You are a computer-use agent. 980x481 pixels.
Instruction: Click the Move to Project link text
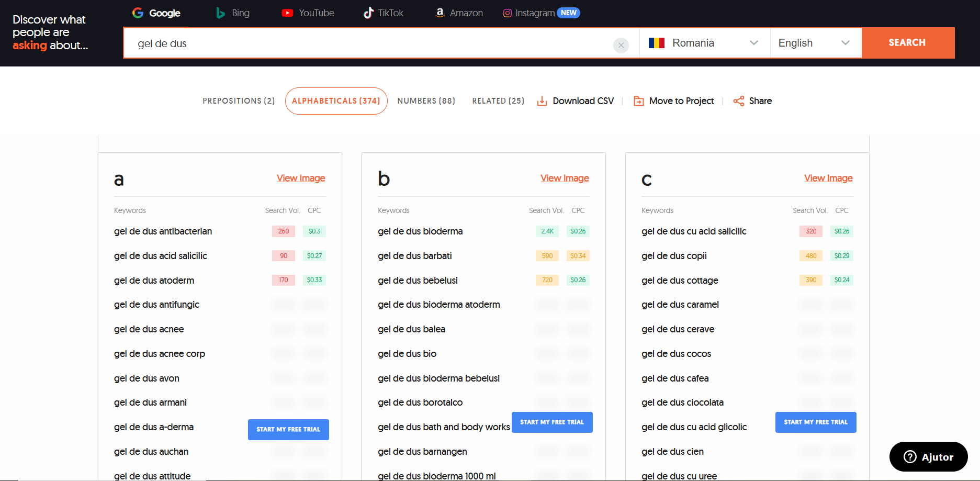point(681,101)
